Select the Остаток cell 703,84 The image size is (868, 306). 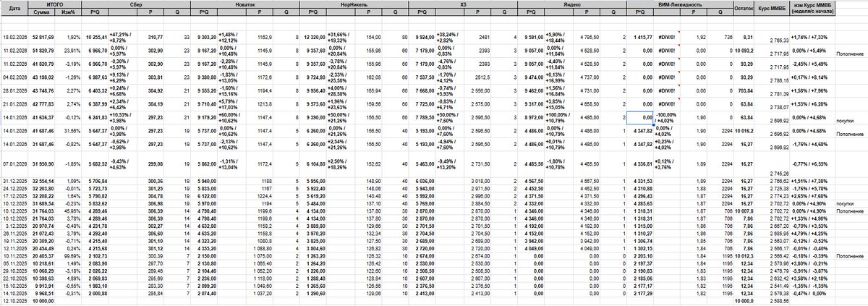click(744, 92)
